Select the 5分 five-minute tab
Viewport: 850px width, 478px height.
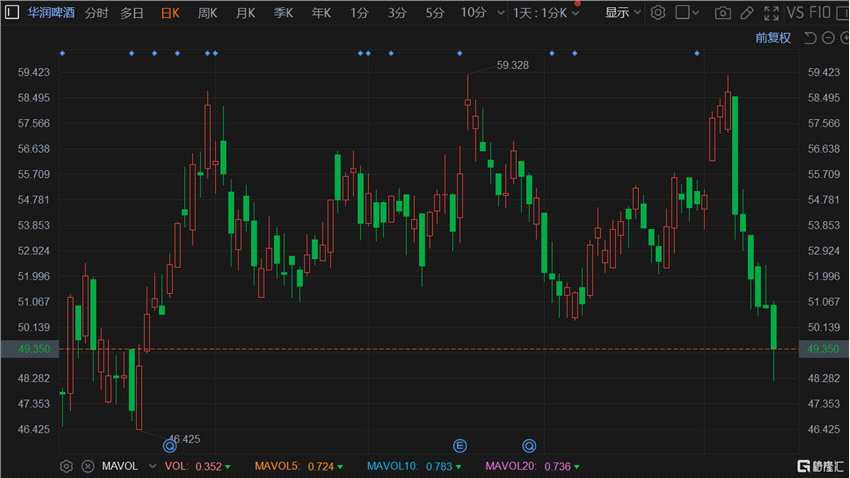click(x=435, y=13)
